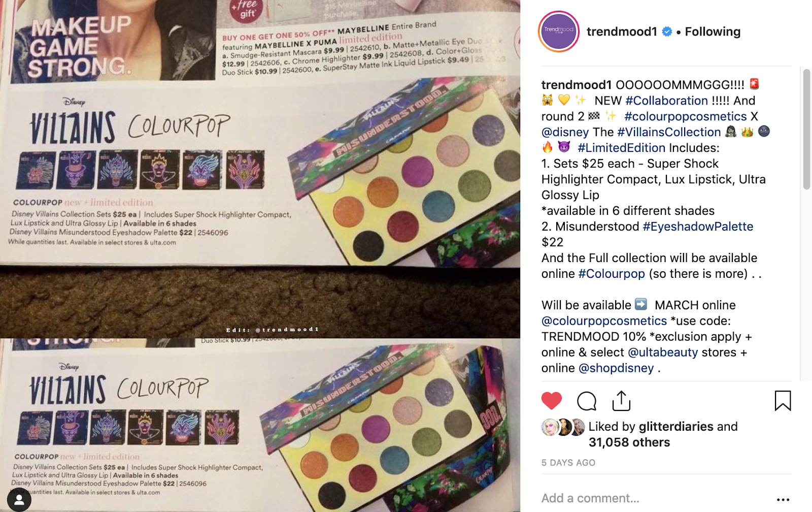The width and height of the screenshot is (812, 512).
Task: Open the tagged people icon on photo
Action: [x=19, y=499]
